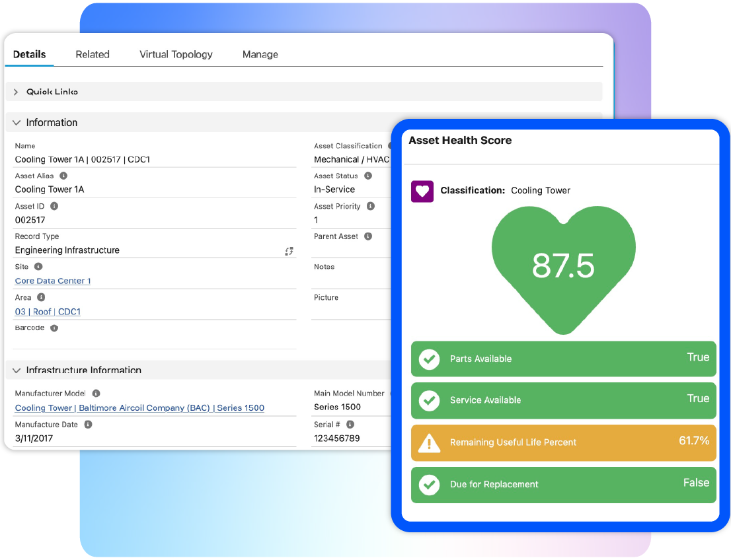Click the info icon next to Barcode
This screenshot has height=560, width=731.
pyautogui.click(x=54, y=328)
